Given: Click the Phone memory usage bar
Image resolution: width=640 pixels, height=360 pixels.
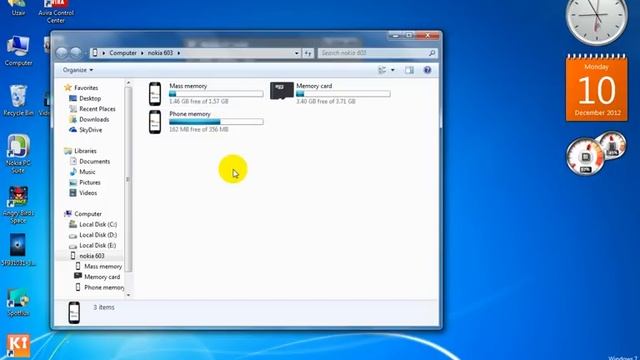Looking at the screenshot, I should (216, 122).
